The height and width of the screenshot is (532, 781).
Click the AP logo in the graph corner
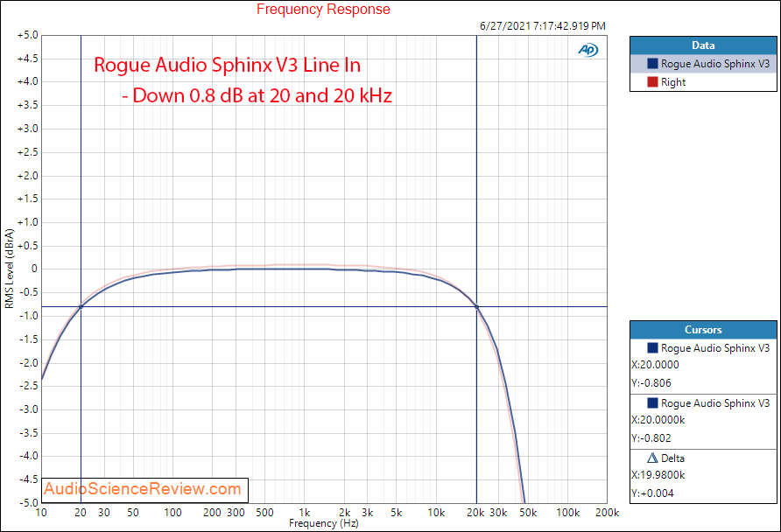point(588,50)
